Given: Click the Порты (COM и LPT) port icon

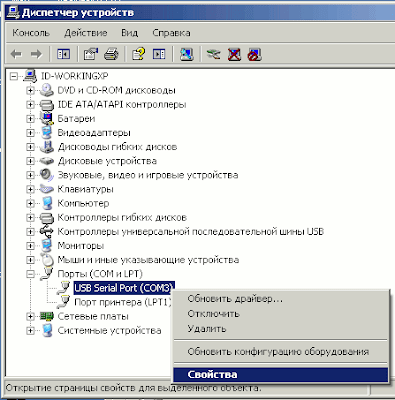Looking at the screenshot, I should (47, 274).
